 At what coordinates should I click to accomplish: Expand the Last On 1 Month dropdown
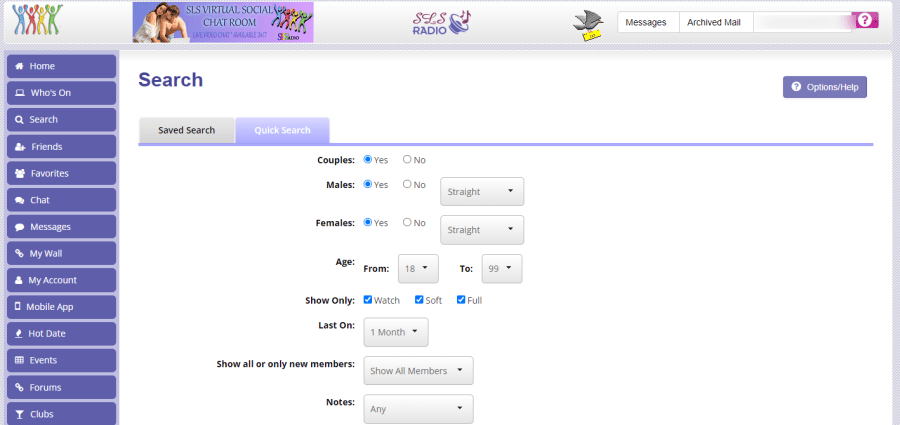pyautogui.click(x=398, y=332)
